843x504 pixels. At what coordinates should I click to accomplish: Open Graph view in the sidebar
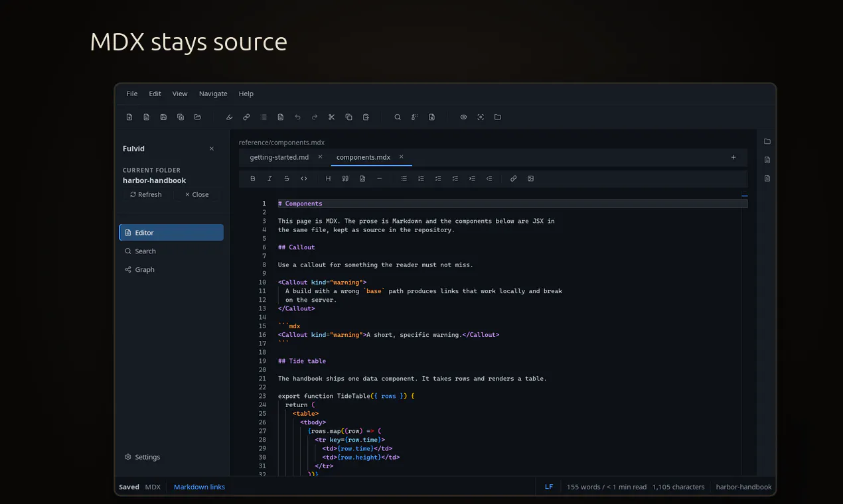(171, 270)
